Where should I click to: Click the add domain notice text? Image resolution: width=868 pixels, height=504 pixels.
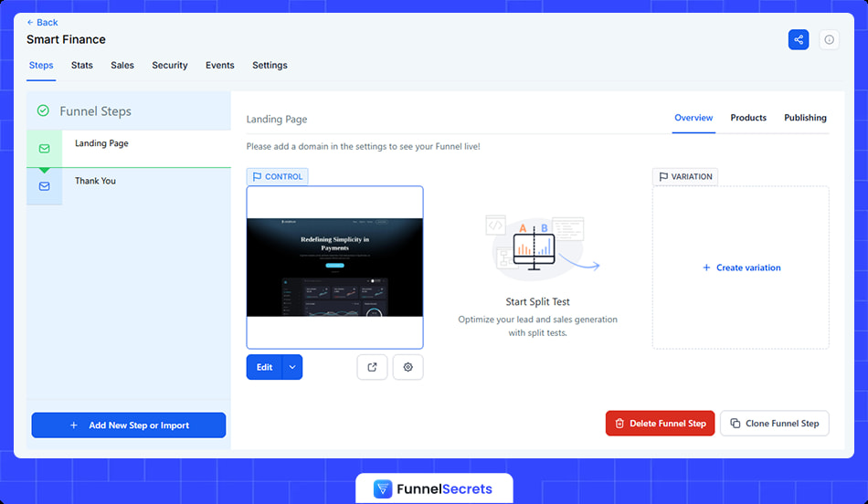[363, 147]
